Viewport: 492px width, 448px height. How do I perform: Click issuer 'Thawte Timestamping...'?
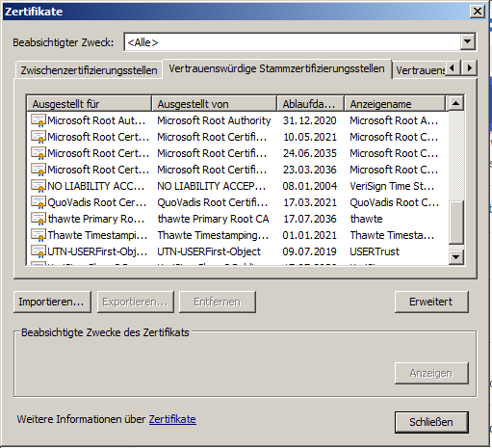point(213,235)
